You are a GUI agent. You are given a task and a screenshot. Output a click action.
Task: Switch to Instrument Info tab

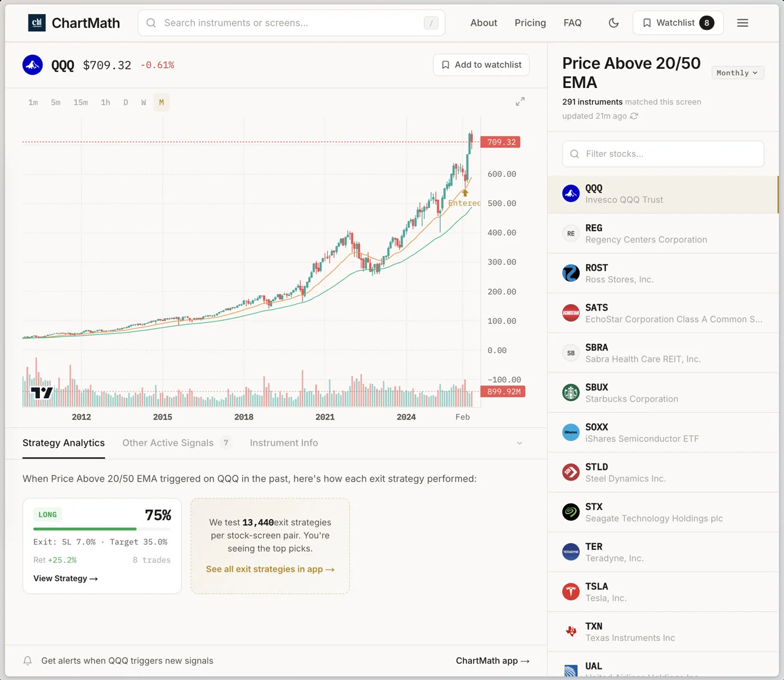284,443
